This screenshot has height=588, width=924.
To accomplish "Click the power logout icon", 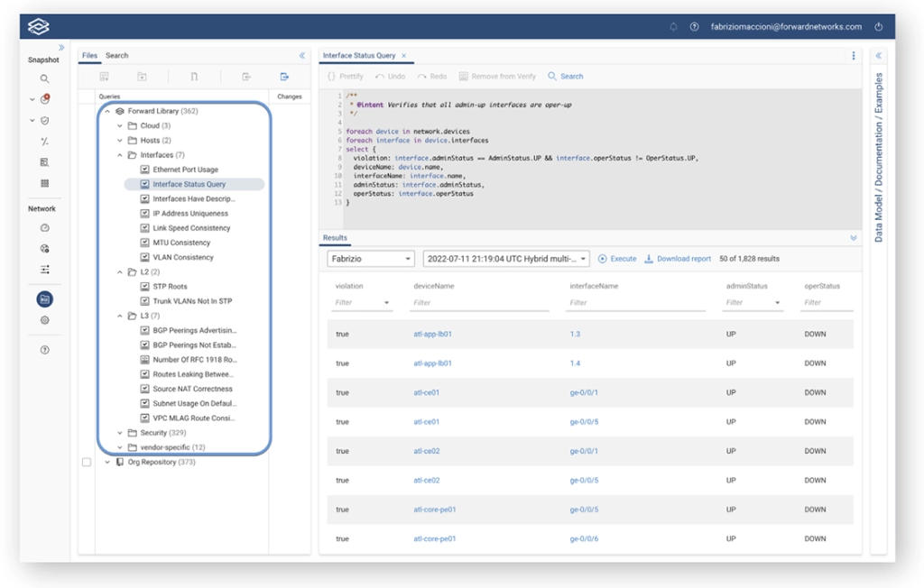I will click(x=879, y=27).
